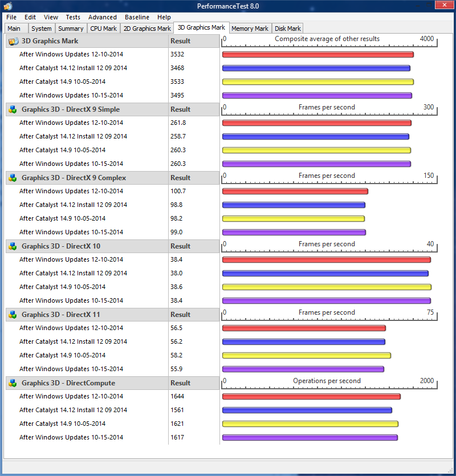The width and height of the screenshot is (456, 476).
Task: Click the result value 58.2
Action: [176, 355]
